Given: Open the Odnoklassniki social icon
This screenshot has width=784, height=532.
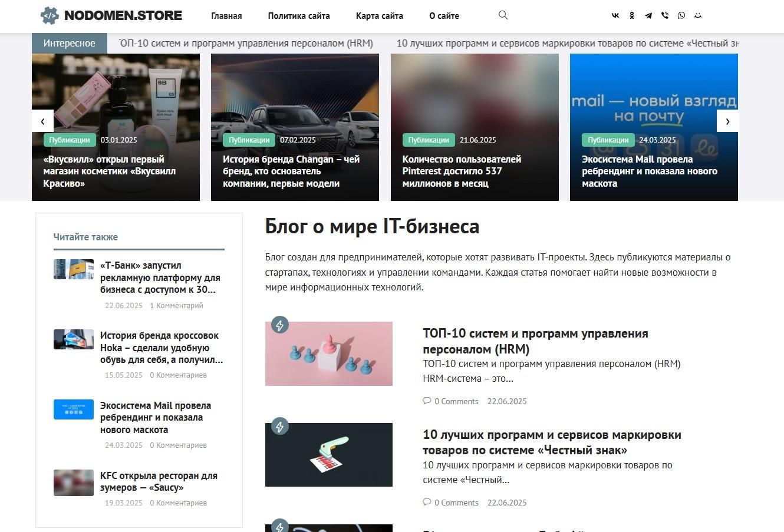Looking at the screenshot, I should [x=632, y=16].
